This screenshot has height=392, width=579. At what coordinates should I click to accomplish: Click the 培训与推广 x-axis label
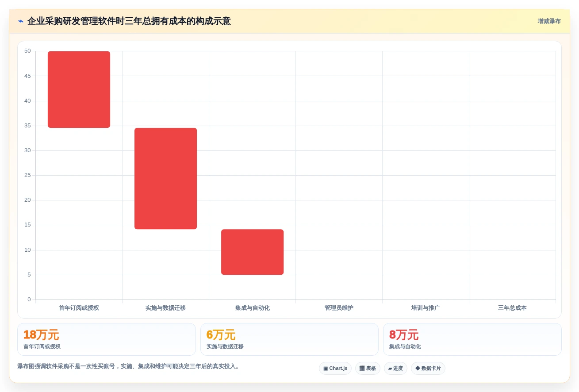click(x=426, y=308)
